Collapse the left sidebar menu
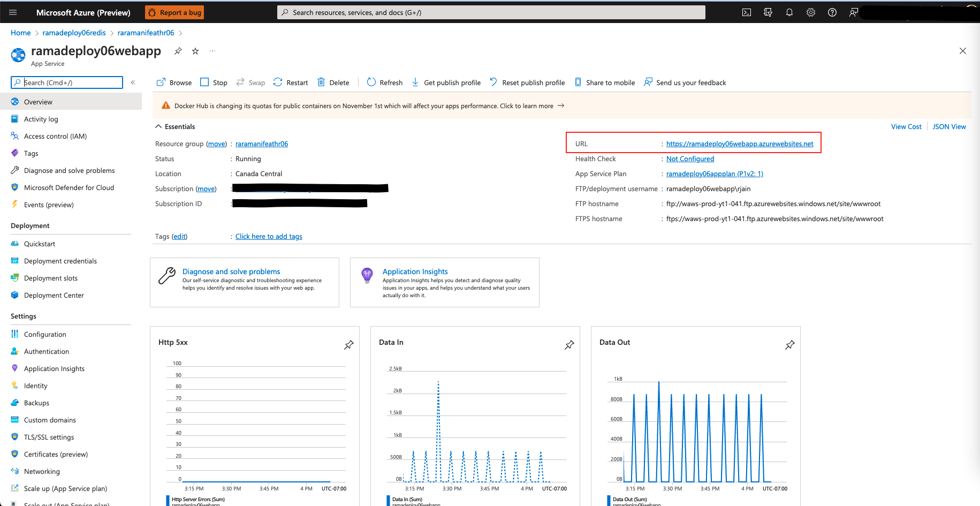Viewport: 980px width, 506px height. (133, 82)
